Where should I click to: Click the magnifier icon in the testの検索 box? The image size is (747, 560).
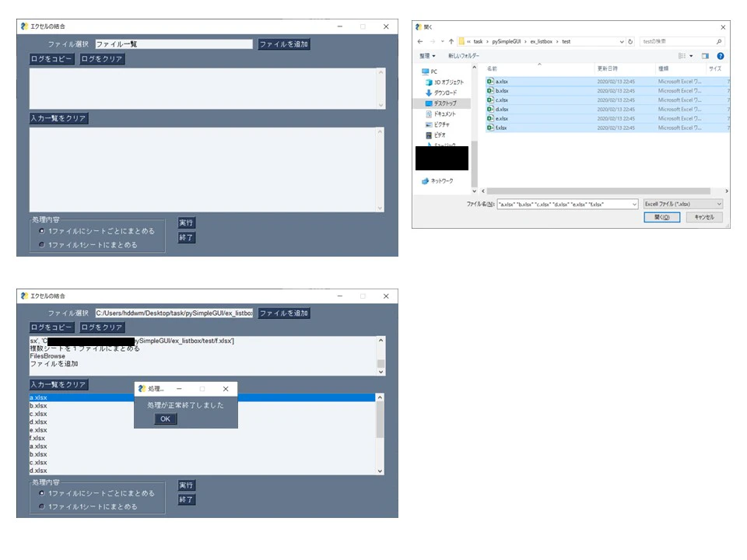pyautogui.click(x=719, y=41)
